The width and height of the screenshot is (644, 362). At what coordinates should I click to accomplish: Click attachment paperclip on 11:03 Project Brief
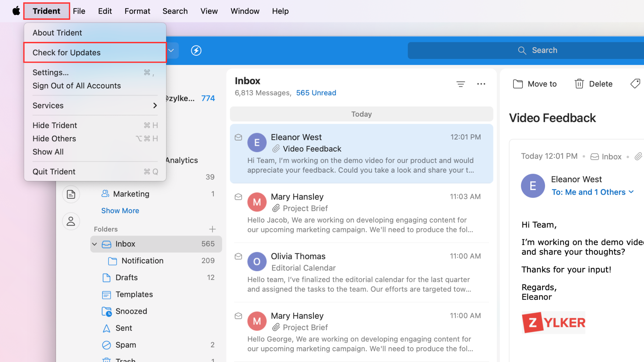276,208
